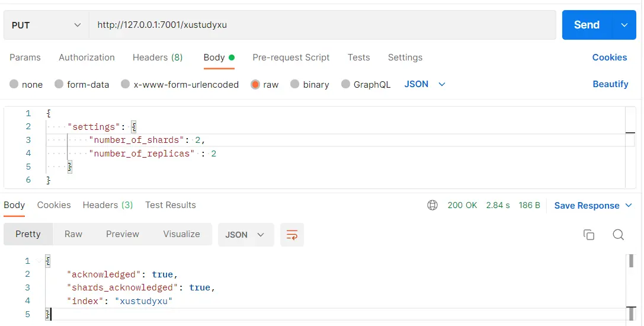644x326 pixels.
Task: Open the Save Response dropdown
Action: click(593, 206)
